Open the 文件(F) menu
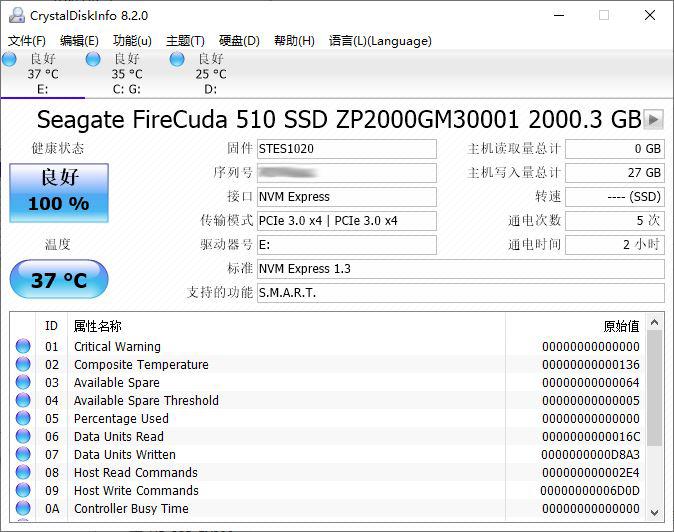This screenshot has width=674, height=532. click(x=27, y=41)
